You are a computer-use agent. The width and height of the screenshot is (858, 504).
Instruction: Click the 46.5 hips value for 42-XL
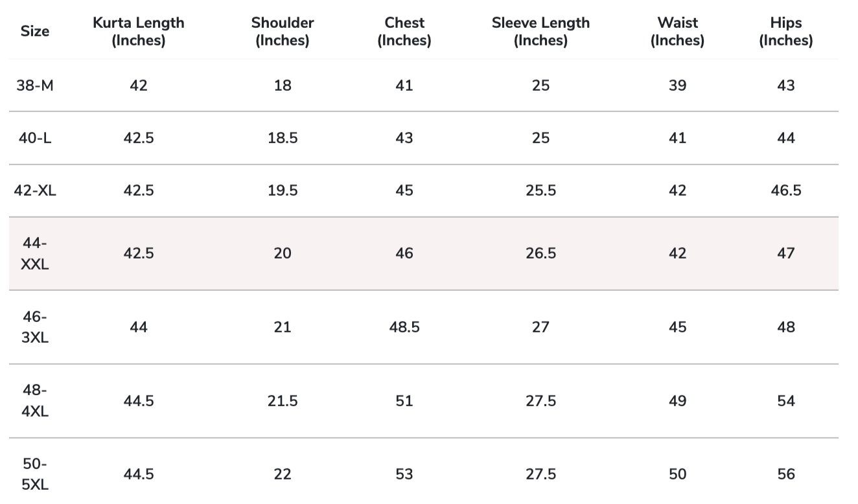tap(786, 190)
